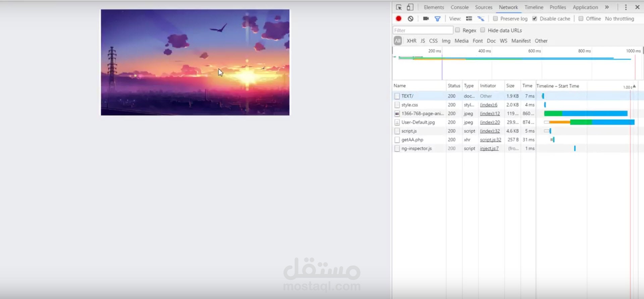Open the Application tab

click(x=585, y=7)
